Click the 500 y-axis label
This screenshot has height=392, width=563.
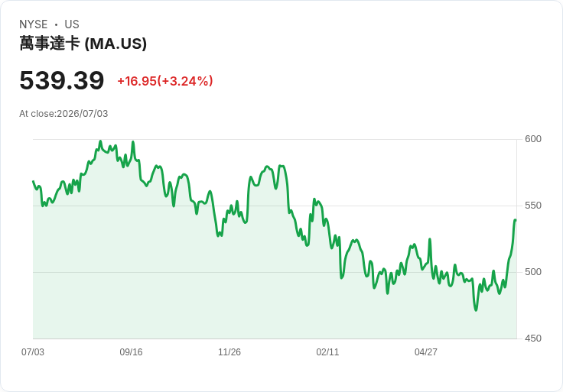(x=533, y=272)
